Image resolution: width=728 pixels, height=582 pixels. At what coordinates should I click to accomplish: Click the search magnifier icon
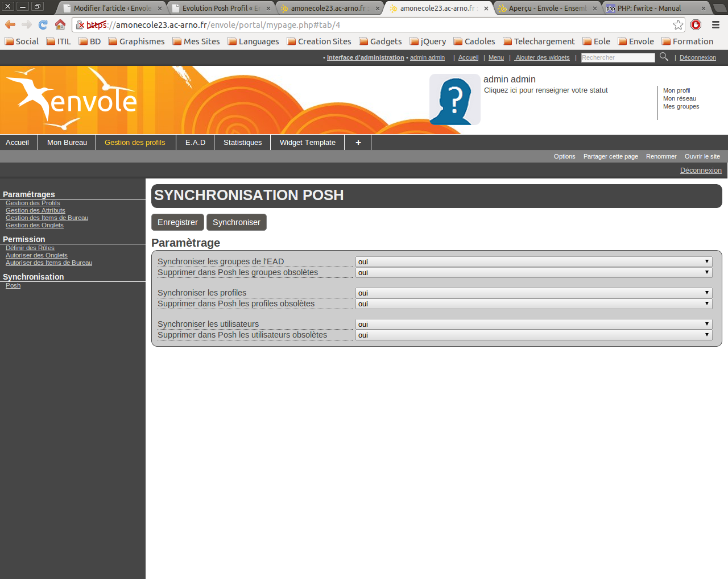click(664, 57)
